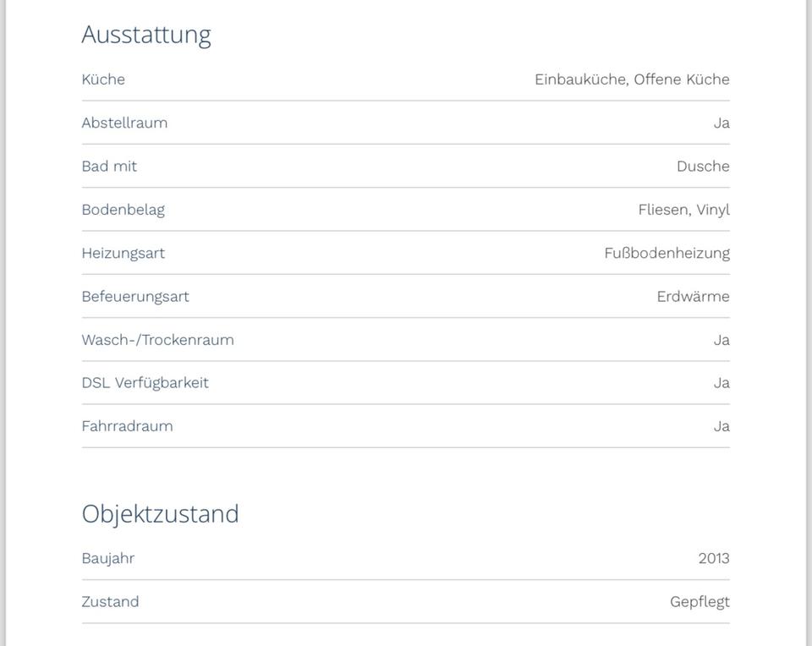Viewport: 812px width, 646px height.
Task: Click the Wasch-/Trockenraum label
Action: pyautogui.click(x=157, y=340)
